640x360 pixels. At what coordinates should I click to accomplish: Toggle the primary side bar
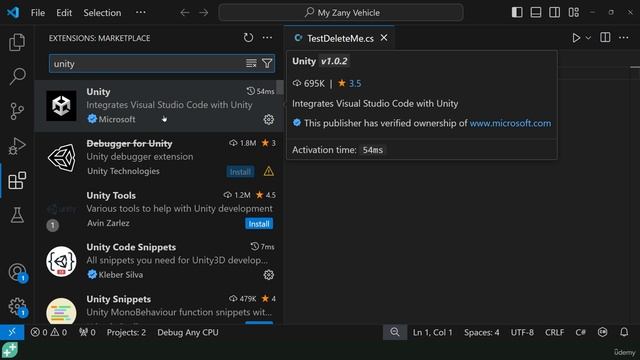point(517,13)
